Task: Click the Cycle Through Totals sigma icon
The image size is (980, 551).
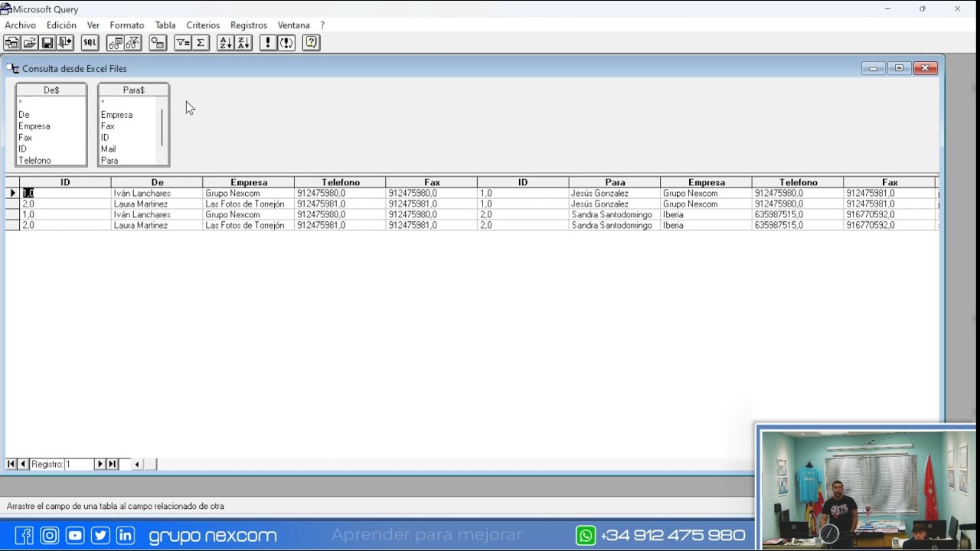Action: [x=201, y=43]
